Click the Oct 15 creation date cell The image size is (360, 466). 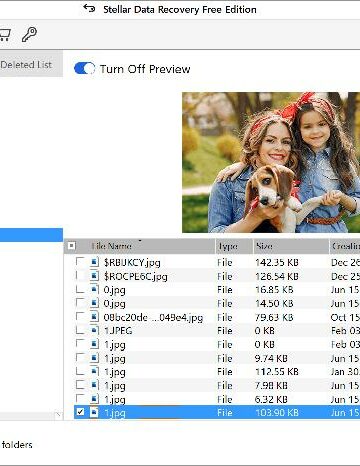pos(345,317)
